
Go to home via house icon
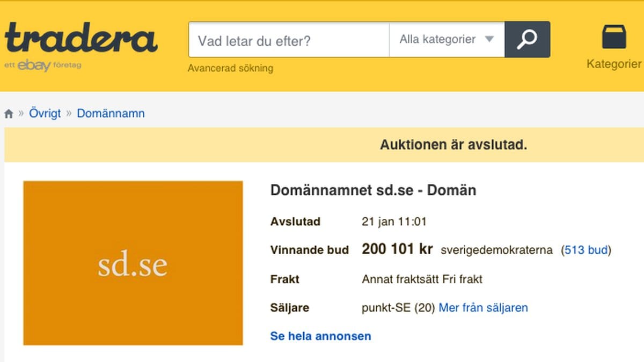9,114
